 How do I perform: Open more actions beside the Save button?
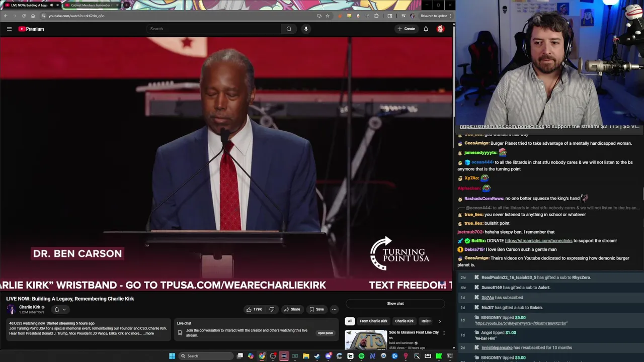point(334,309)
